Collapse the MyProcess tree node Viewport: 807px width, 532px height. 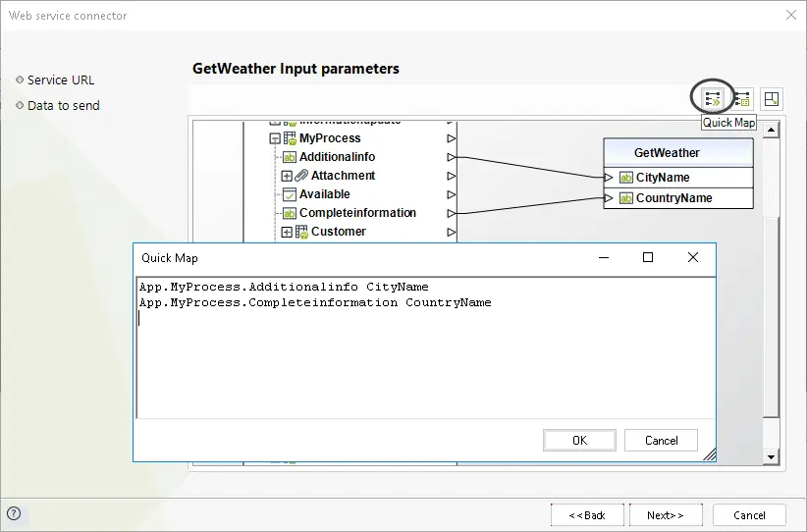coord(275,138)
